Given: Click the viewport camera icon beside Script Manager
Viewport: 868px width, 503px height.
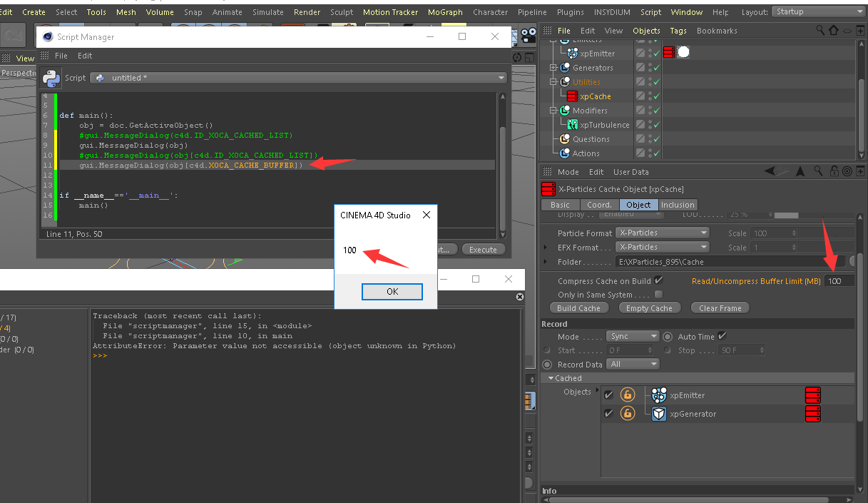Looking at the screenshot, I should (529, 35).
